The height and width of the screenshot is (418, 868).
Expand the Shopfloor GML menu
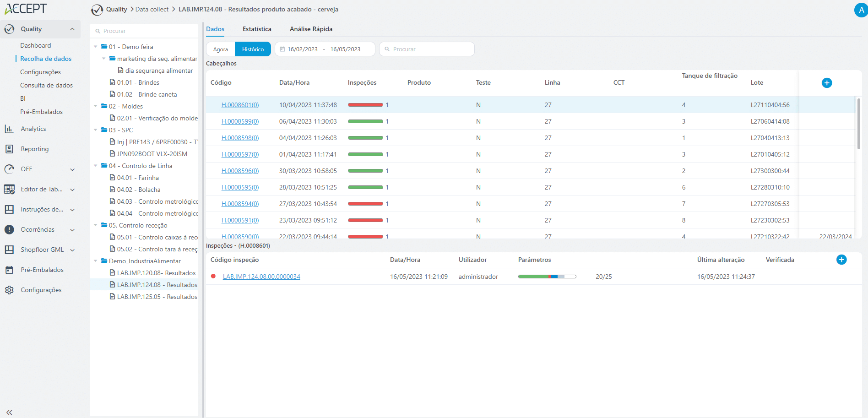click(72, 250)
